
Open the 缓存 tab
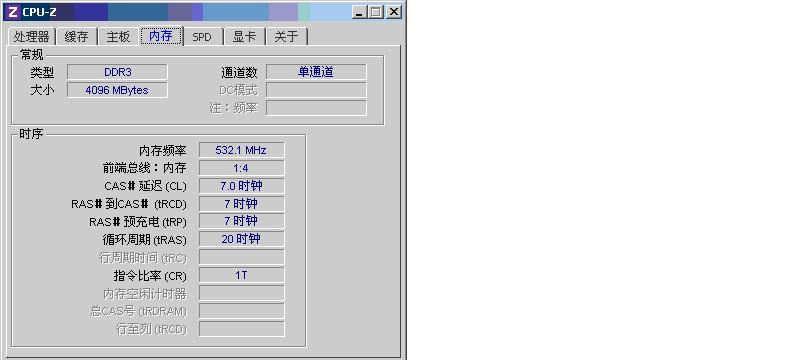pyautogui.click(x=77, y=37)
